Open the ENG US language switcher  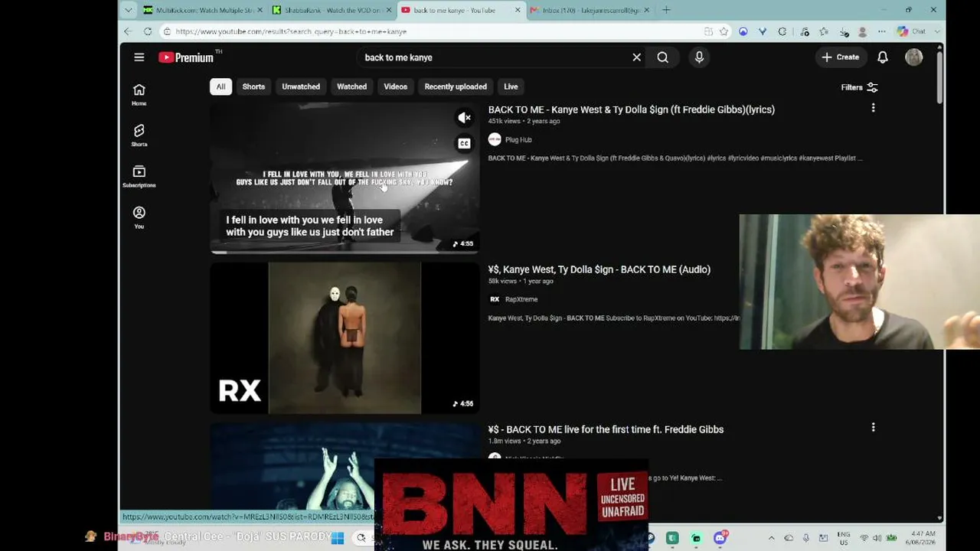pyautogui.click(x=843, y=537)
